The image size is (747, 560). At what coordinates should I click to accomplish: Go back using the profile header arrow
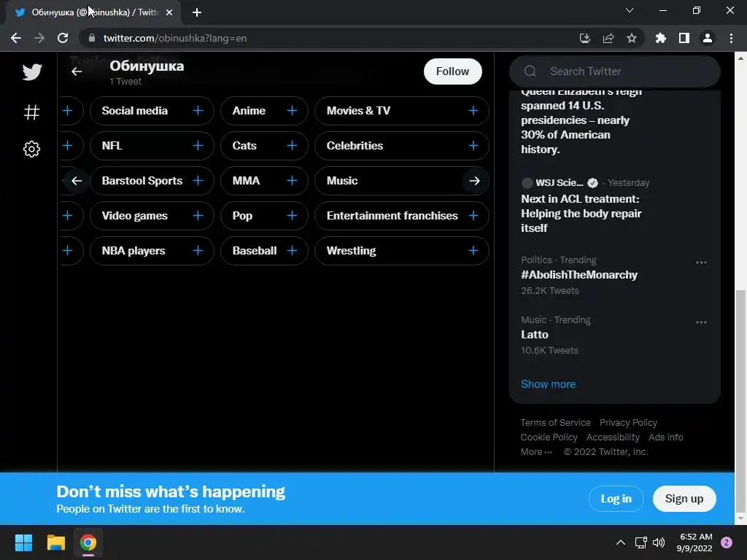click(77, 71)
